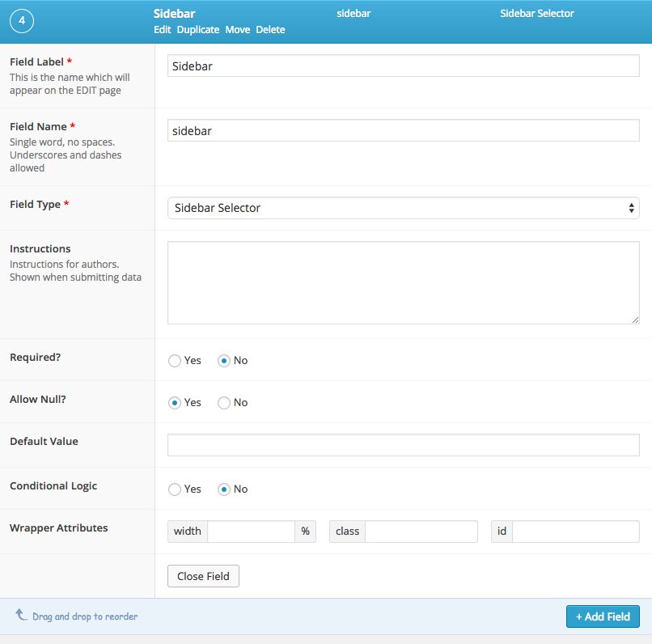The height and width of the screenshot is (644, 652).
Task: Click the Duplicate field link
Action: coord(198,29)
